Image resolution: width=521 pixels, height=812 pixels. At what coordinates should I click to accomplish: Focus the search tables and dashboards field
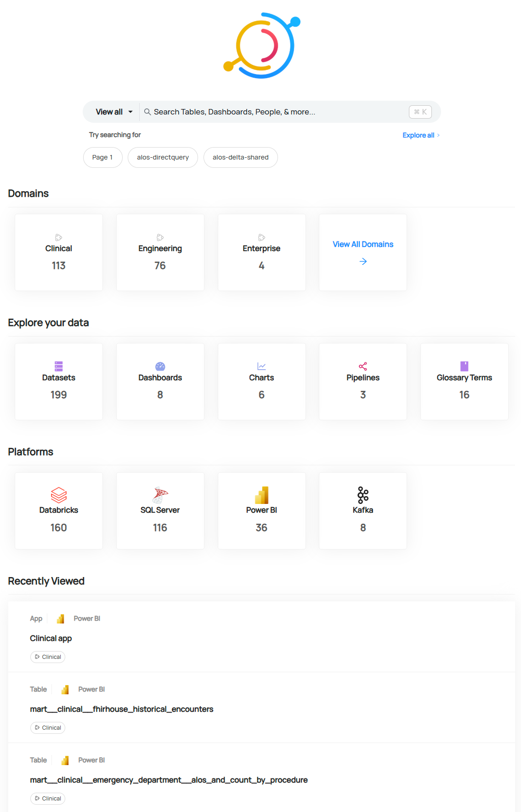coord(276,112)
